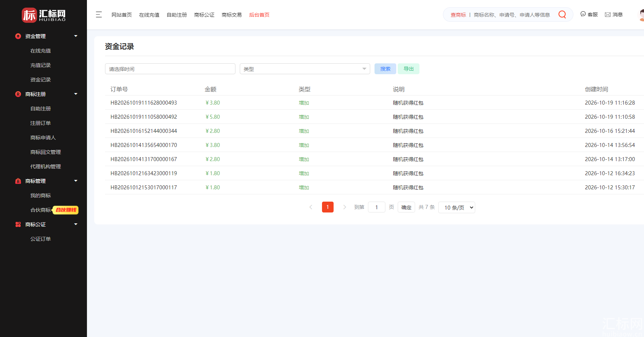Click the 商标注册 R icon
The image size is (644, 337).
click(18, 94)
